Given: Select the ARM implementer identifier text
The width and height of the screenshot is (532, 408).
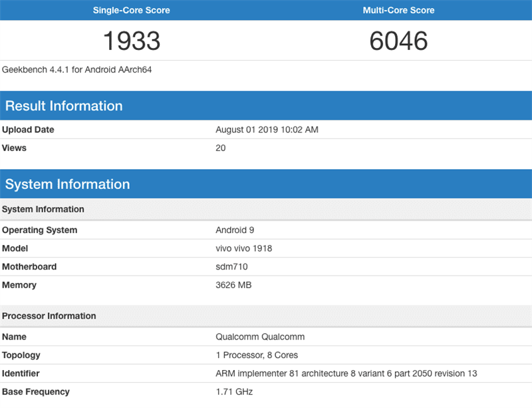Looking at the screenshot, I should click(346, 373).
